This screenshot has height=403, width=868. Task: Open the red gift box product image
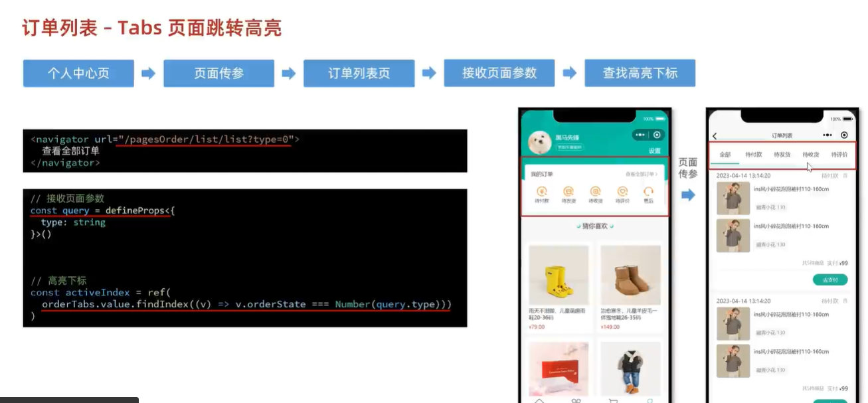(559, 369)
